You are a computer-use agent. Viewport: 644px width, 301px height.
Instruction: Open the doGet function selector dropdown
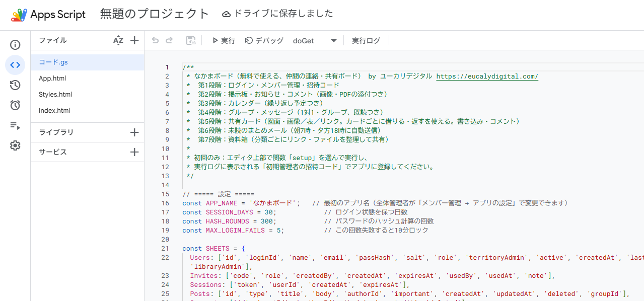coord(315,41)
